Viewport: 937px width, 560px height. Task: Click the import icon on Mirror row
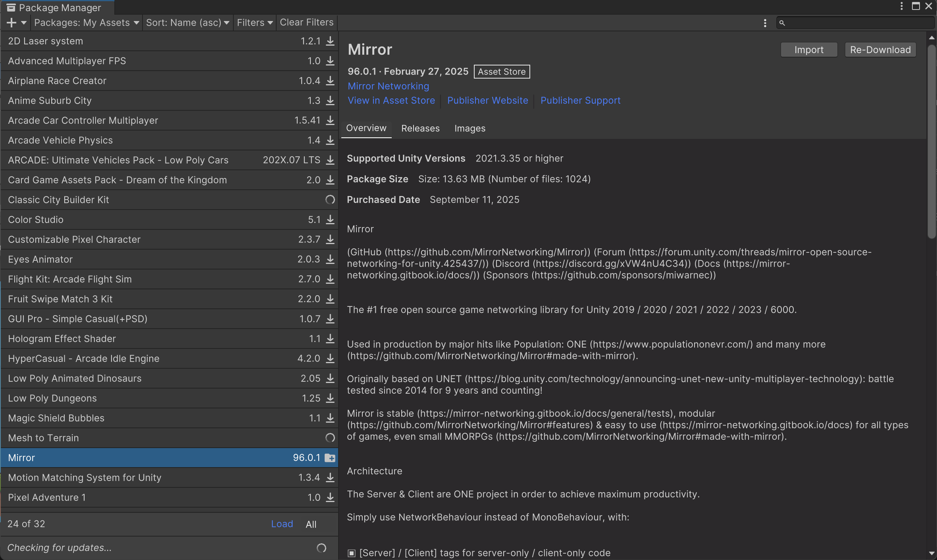330,458
